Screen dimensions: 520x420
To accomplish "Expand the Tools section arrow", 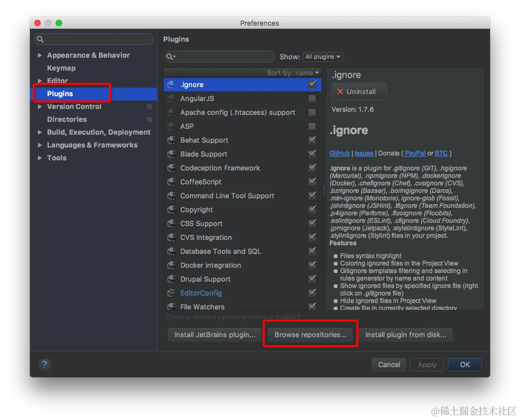I will (x=40, y=158).
